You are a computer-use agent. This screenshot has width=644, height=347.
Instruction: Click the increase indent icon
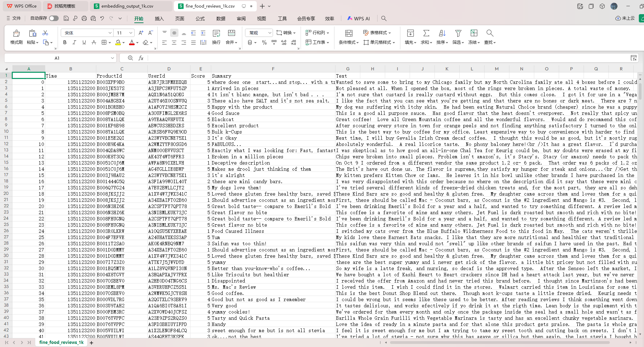[203, 33]
